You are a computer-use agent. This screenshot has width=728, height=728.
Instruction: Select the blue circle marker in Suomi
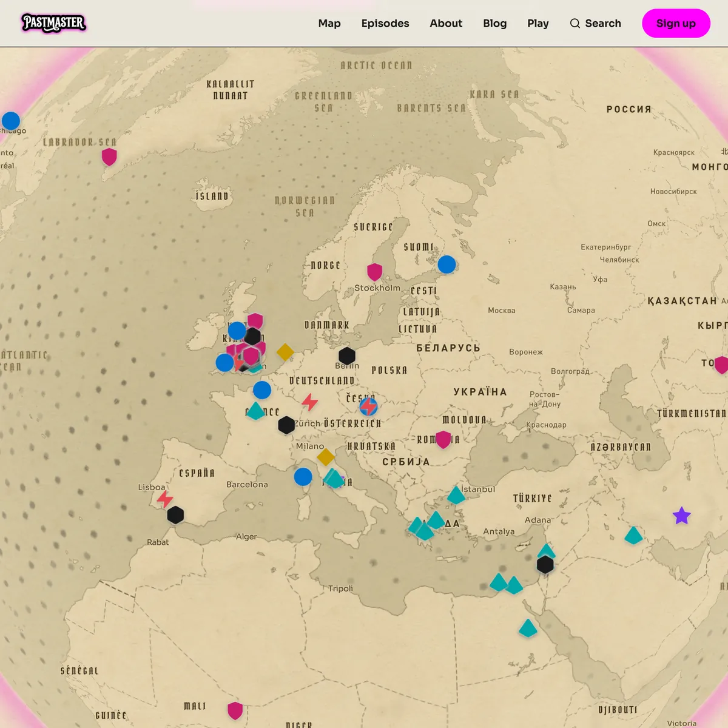(x=447, y=265)
